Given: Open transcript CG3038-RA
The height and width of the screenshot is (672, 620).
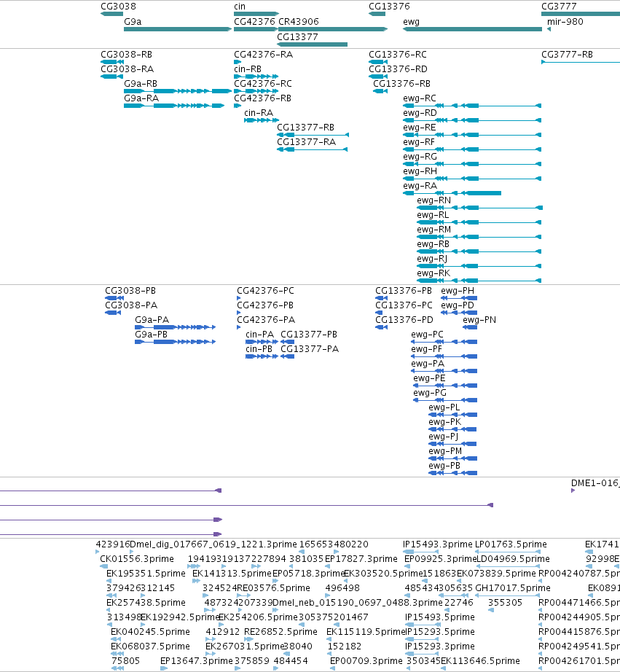Looking at the screenshot, I should [127, 69].
